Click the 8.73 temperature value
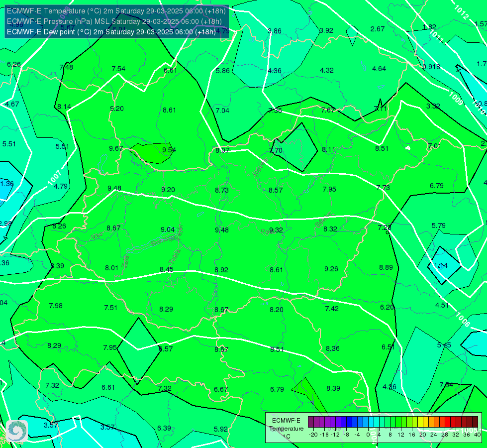The height and width of the screenshot is (448, 487). (x=222, y=190)
